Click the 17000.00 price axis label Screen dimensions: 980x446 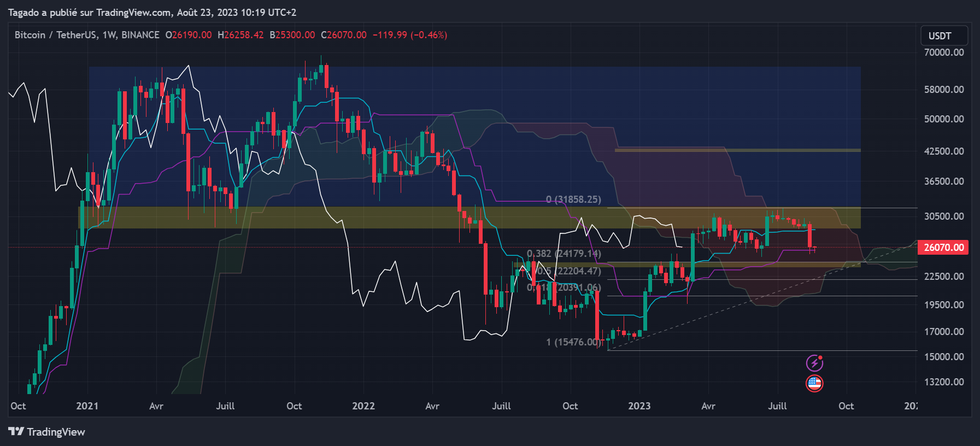944,332
